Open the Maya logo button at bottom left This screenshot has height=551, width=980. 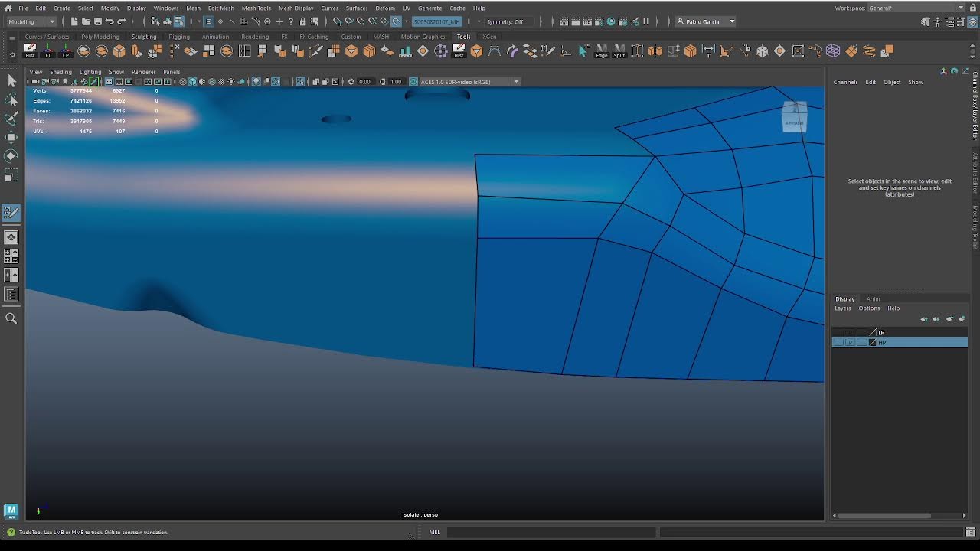(11, 510)
